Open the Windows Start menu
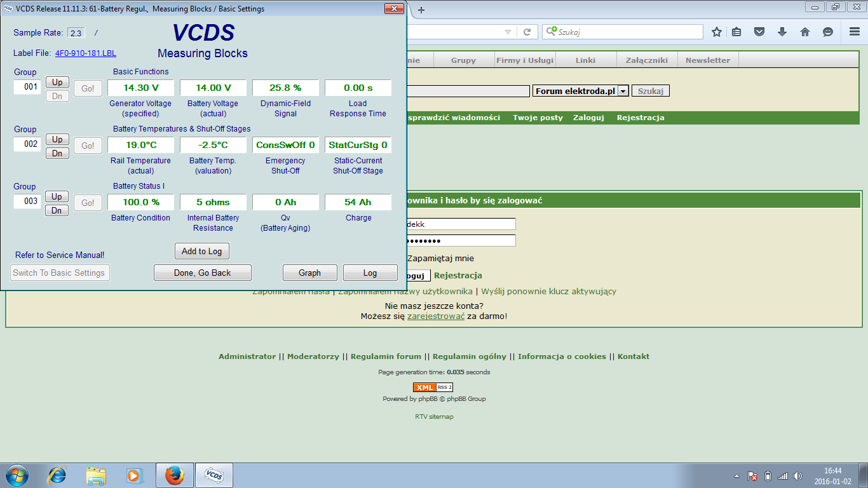This screenshot has width=868, height=488. [17, 475]
